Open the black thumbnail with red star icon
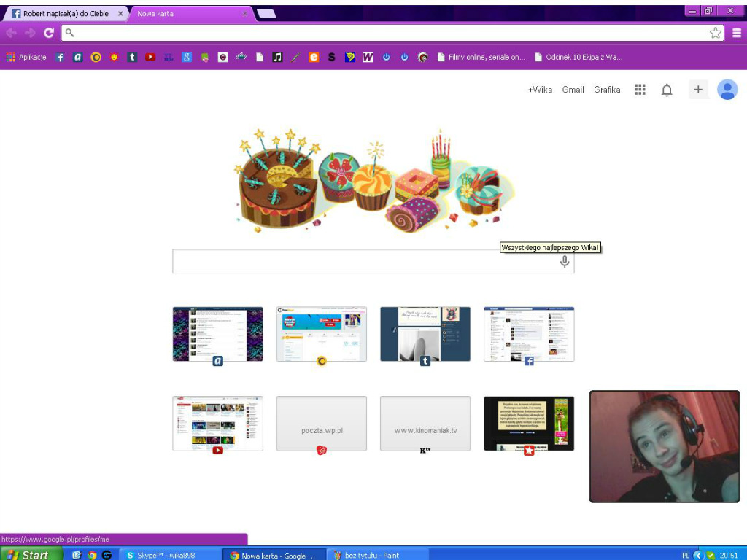 click(x=530, y=424)
